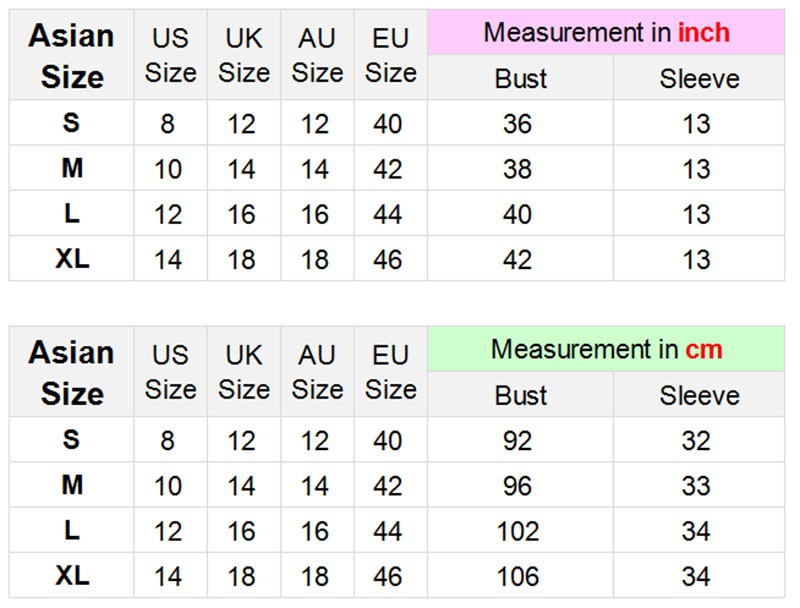Viewport: 800px width, 608px height.
Task: Select the bust value 36 cell
Action: coord(518,124)
